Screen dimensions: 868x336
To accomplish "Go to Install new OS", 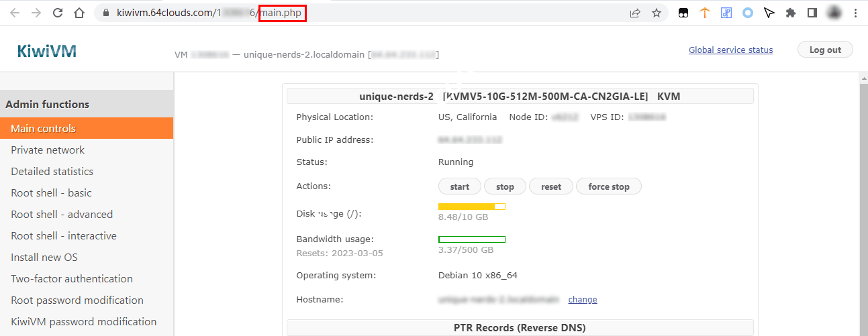I will point(44,258).
